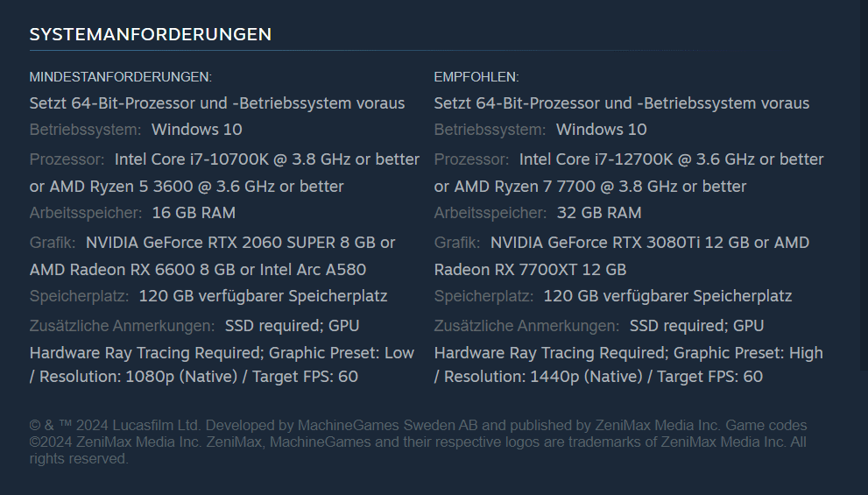Click the RTX 2060 SUPER graphics text

pos(239,243)
